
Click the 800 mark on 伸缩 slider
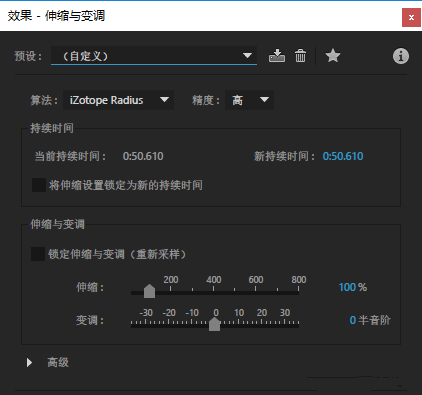[299, 280]
